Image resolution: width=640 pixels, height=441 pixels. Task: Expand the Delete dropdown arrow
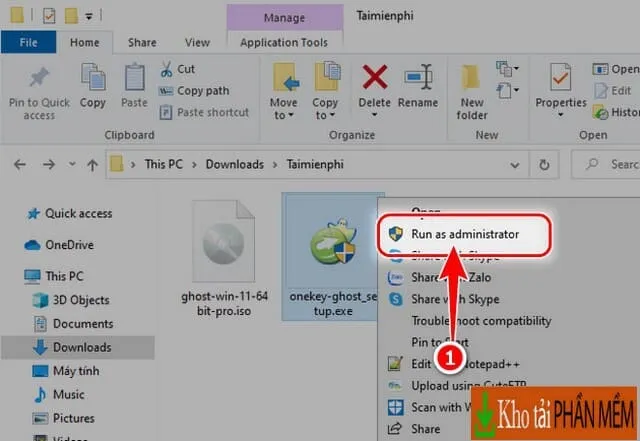click(374, 115)
